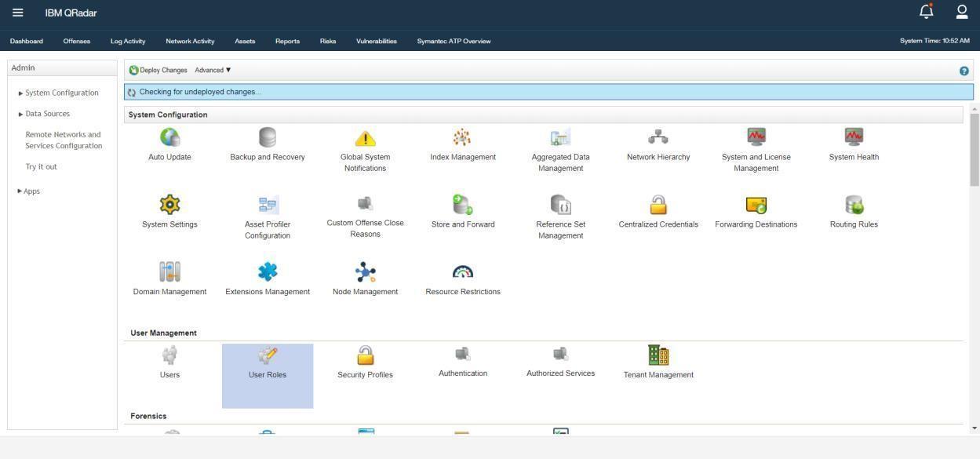The height and width of the screenshot is (459, 980).
Task: Open Forwarding Destinations
Action: (x=756, y=213)
